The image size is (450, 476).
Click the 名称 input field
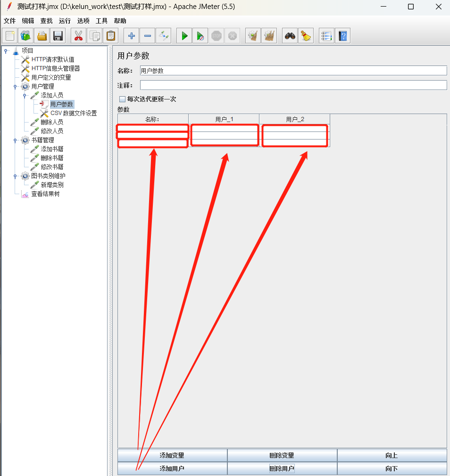click(293, 71)
